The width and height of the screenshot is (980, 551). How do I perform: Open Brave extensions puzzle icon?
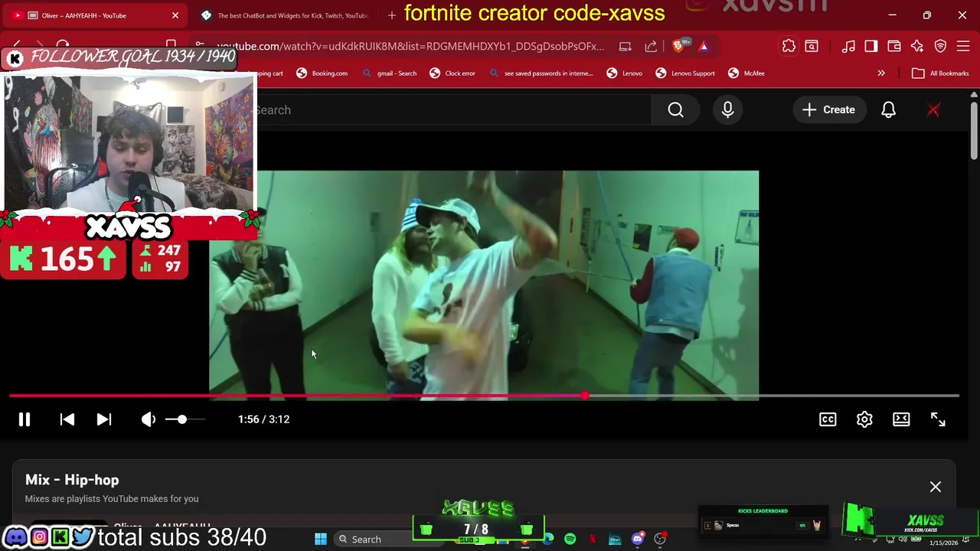789,47
